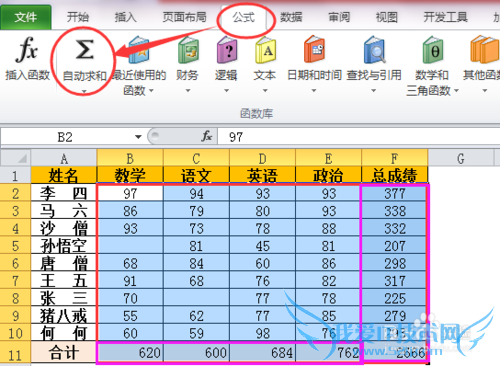This screenshot has width=500, height=366.
Task: Open the Financial (财务) functions icon
Action: pyautogui.click(x=188, y=50)
